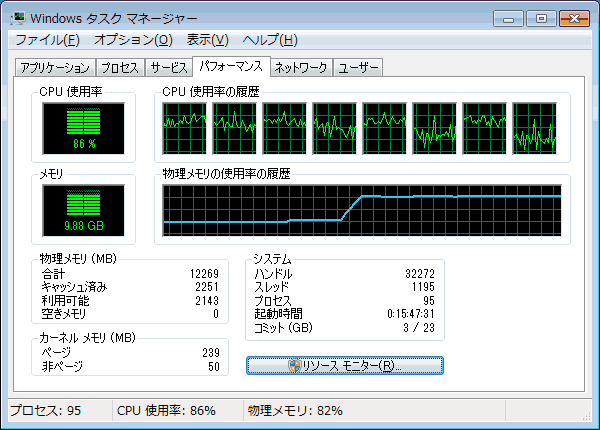Click the CPU usage meter showing 86 %
600x430 pixels.
pyautogui.click(x=83, y=129)
